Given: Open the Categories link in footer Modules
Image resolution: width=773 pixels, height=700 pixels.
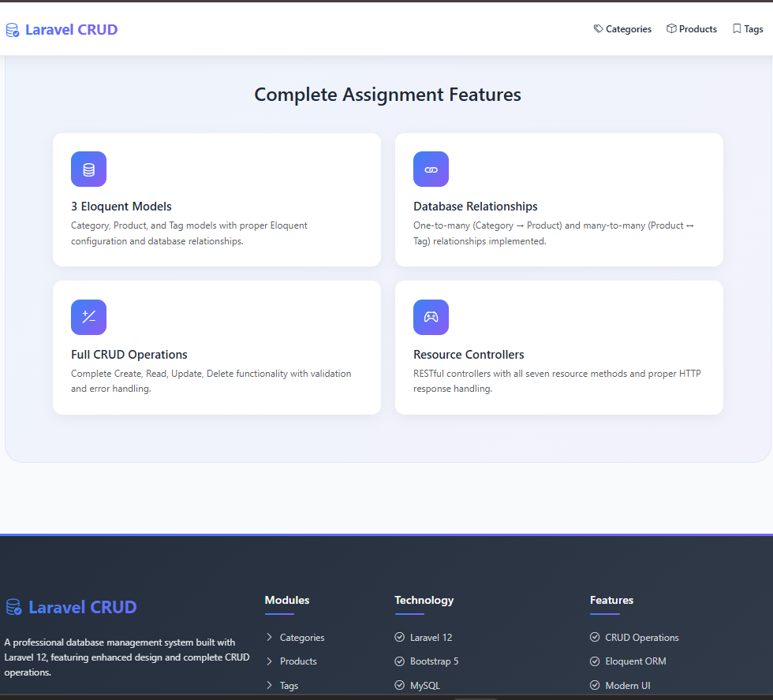Looking at the screenshot, I should (302, 638).
